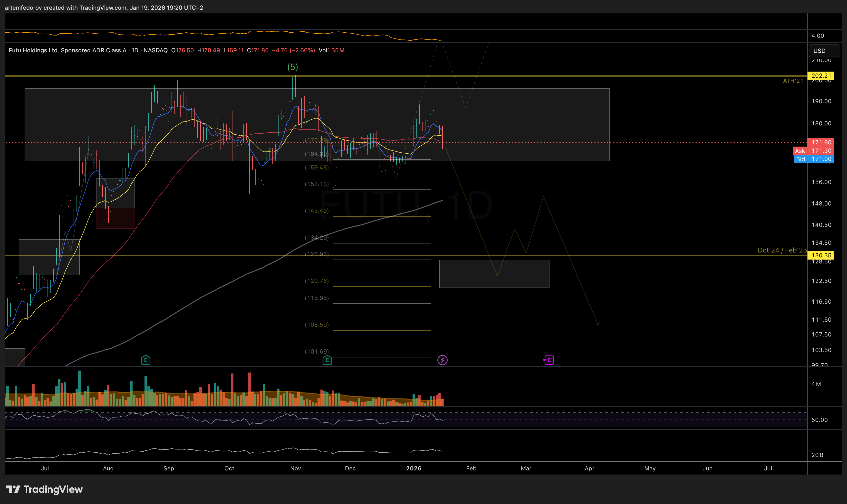The height and width of the screenshot is (504, 847).
Task: Select the (153.13) Fibonacci level label
Action: click(x=317, y=184)
